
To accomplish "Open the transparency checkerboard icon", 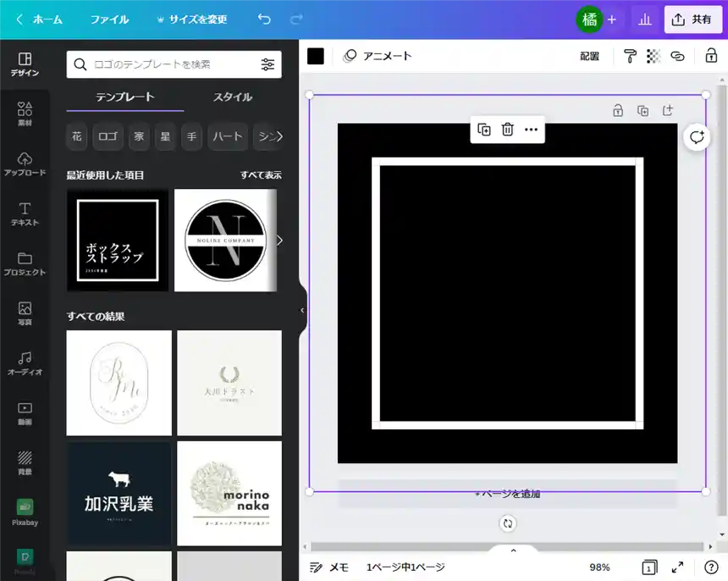I will pyautogui.click(x=654, y=56).
